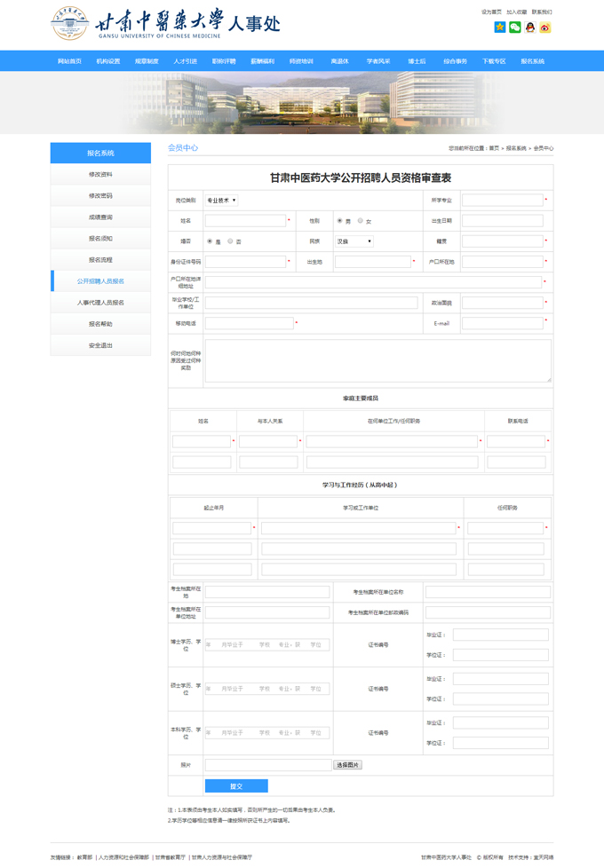This screenshot has width=604, height=868.
Task: Select the 男 gender radio button
Action: tap(339, 220)
